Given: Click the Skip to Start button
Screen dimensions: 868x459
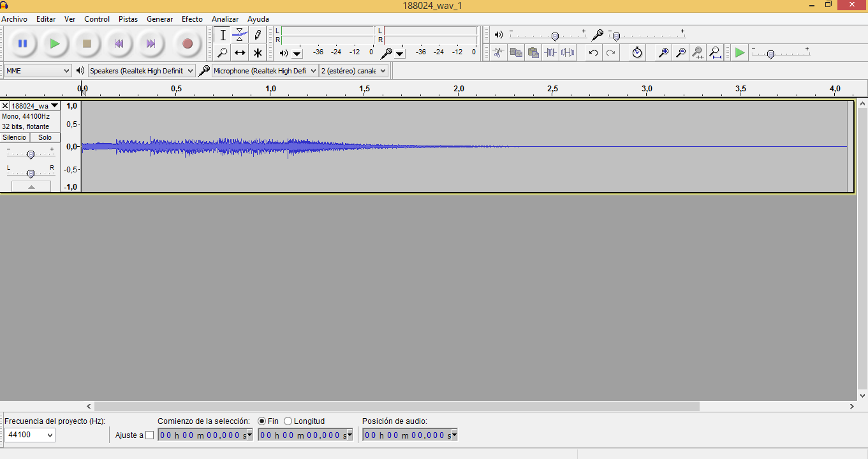Looking at the screenshot, I should click(x=119, y=43).
